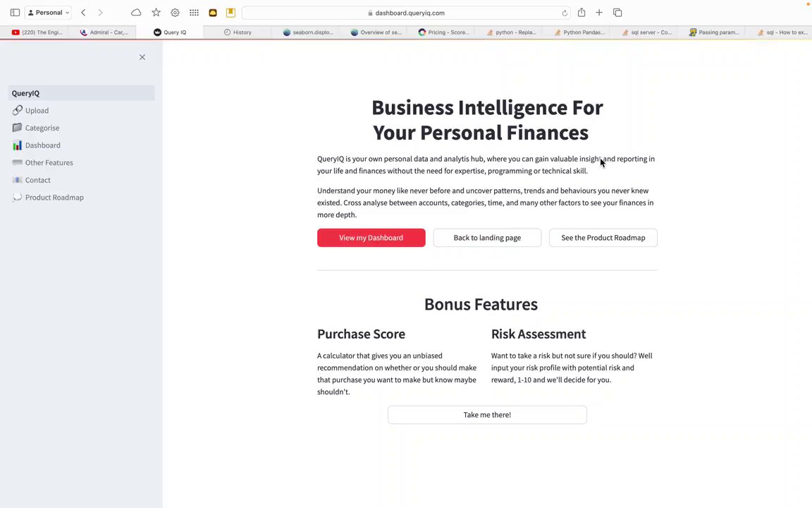Screen dimensions: 812x508
Task: Switch to the seaborn.displo... tab
Action: click(308, 32)
